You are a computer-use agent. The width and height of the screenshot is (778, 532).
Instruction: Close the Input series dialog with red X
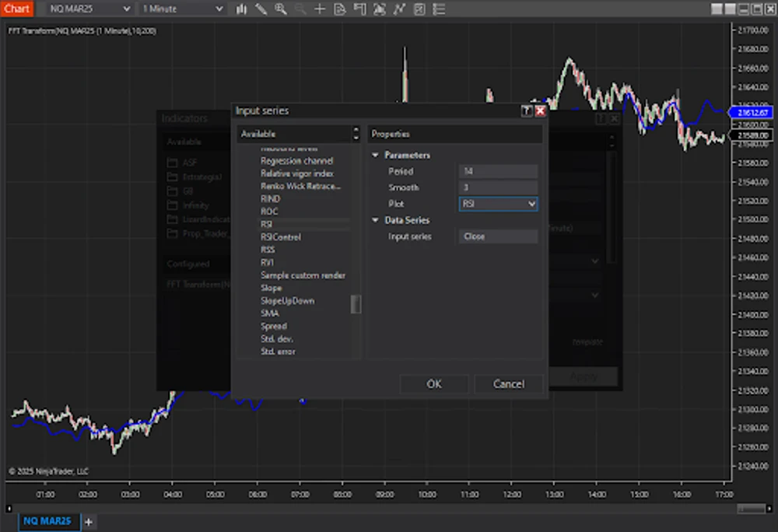541,111
